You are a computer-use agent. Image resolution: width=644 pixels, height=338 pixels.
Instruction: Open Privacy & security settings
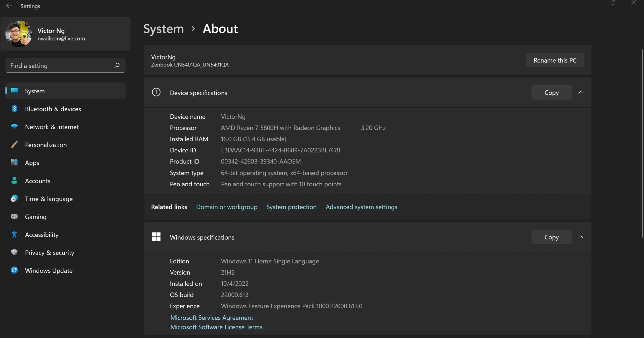[x=49, y=252]
